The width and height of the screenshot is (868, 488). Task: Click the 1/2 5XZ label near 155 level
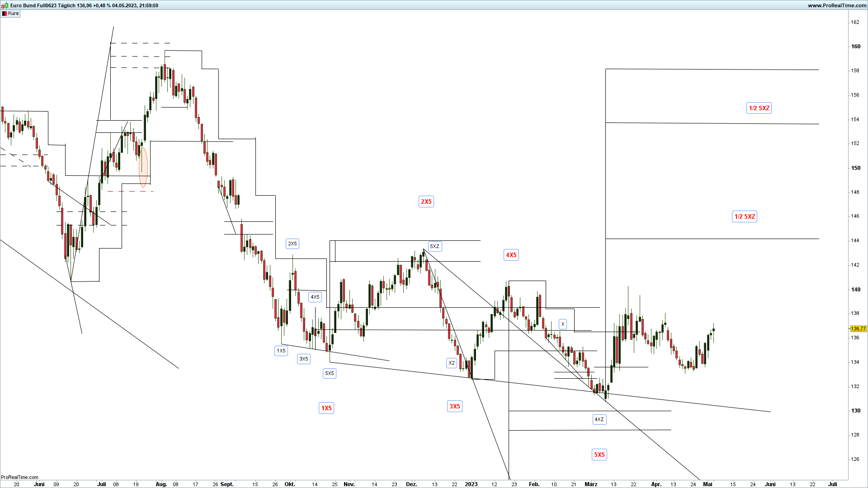[x=759, y=108]
